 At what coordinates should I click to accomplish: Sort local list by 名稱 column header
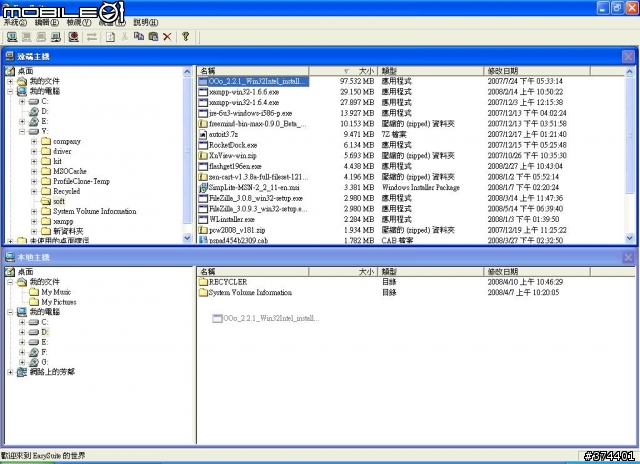[253, 272]
